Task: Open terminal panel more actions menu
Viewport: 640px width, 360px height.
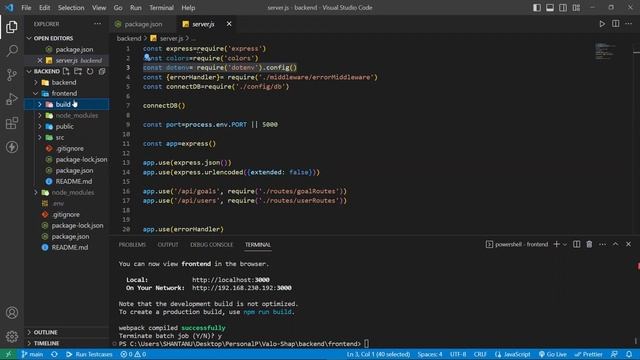Action: click(x=602, y=244)
